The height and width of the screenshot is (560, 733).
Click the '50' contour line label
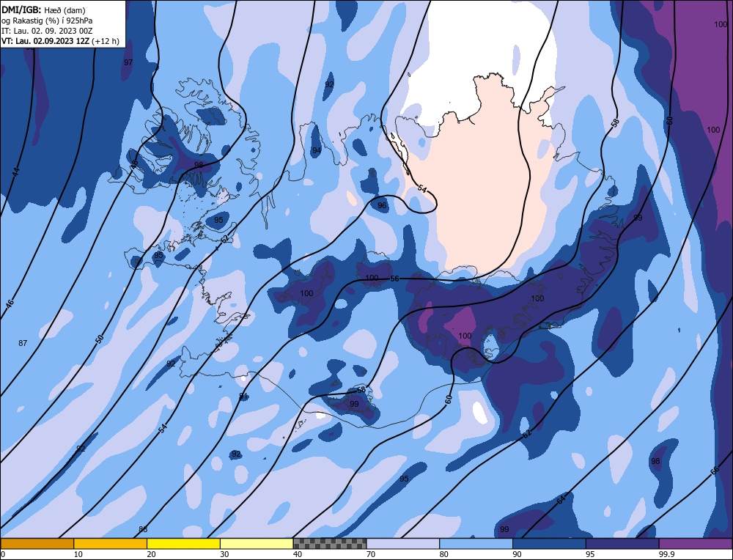(x=99, y=339)
